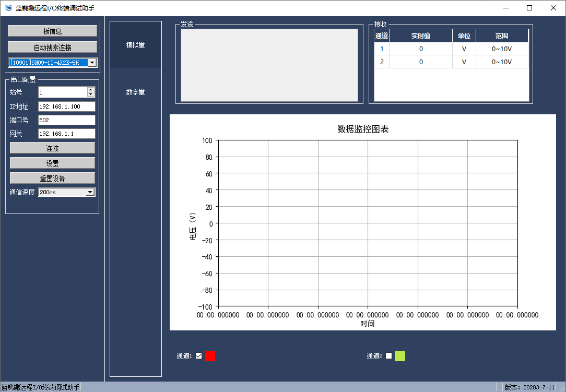Click the 网关 input field

coord(66,134)
